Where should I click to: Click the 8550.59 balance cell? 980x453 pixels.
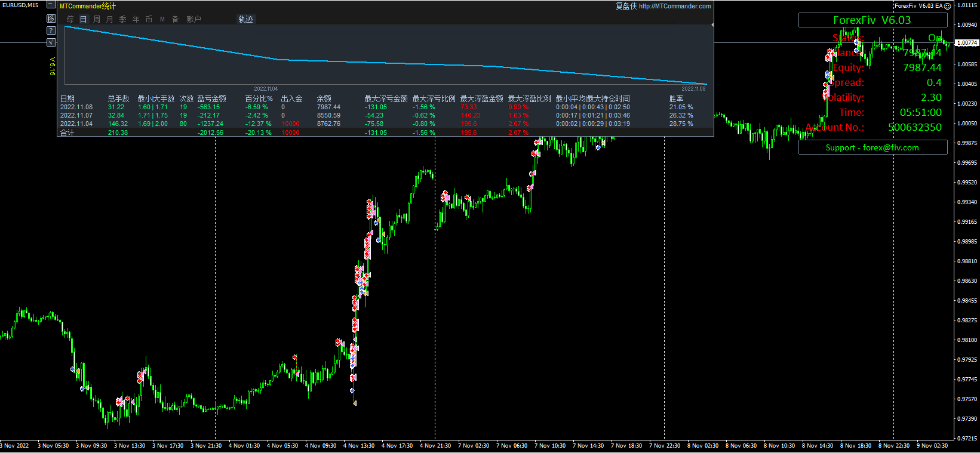(x=328, y=116)
